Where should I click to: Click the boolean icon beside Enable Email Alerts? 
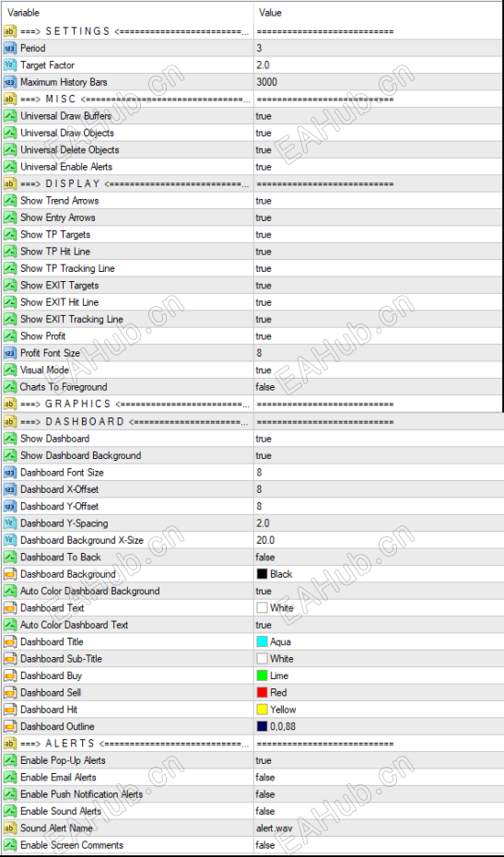coord(10,777)
